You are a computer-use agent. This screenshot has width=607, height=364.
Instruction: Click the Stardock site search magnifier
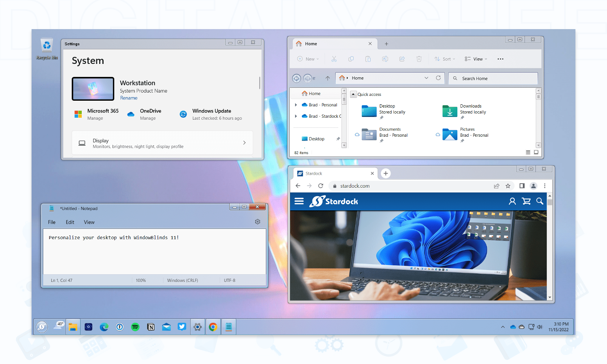(x=540, y=201)
